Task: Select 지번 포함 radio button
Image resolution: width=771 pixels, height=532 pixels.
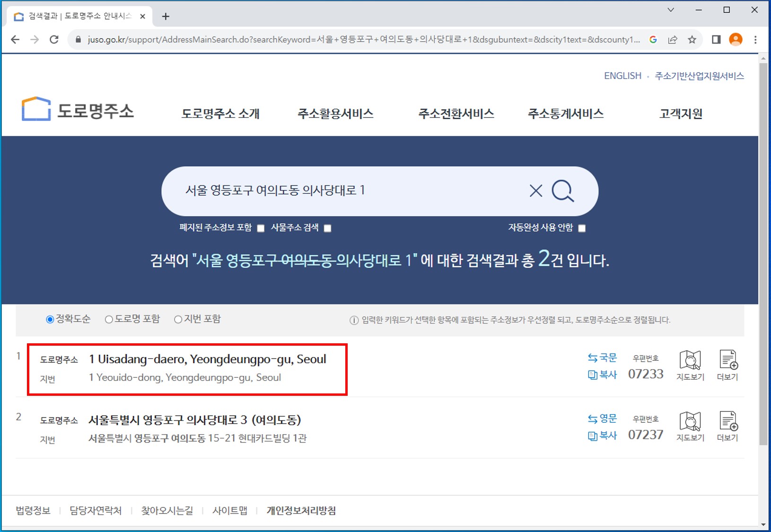Action: 178,320
